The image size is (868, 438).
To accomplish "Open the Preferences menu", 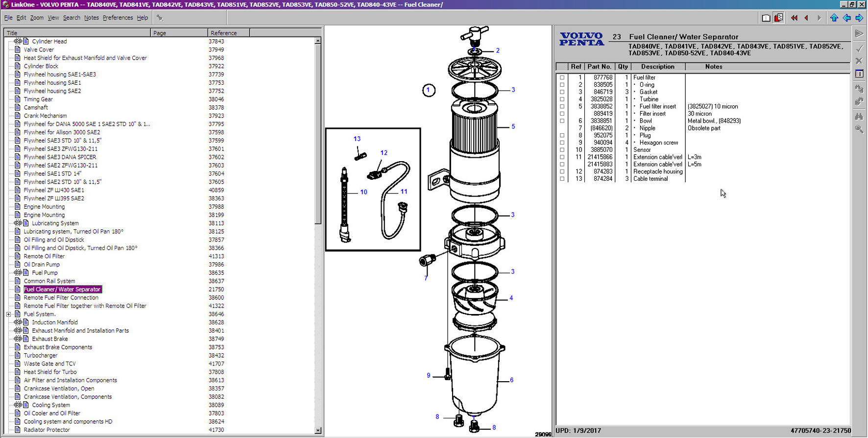I will click(x=118, y=18).
